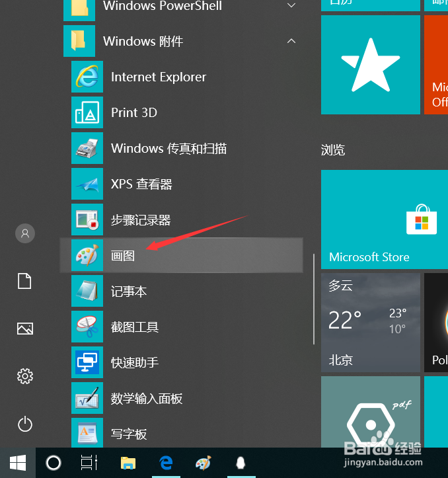448x478 pixels.
Task: Select the 记事本 text label
Action: coord(129,291)
